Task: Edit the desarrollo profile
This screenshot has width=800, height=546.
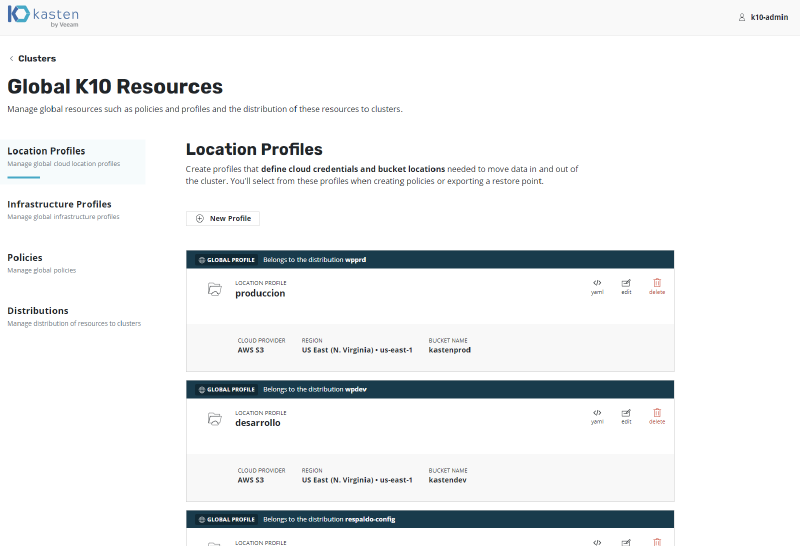Action: pyautogui.click(x=626, y=416)
